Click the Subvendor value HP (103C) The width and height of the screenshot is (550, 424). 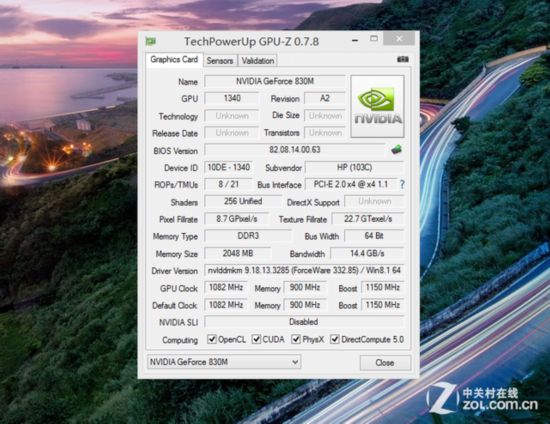(x=354, y=167)
